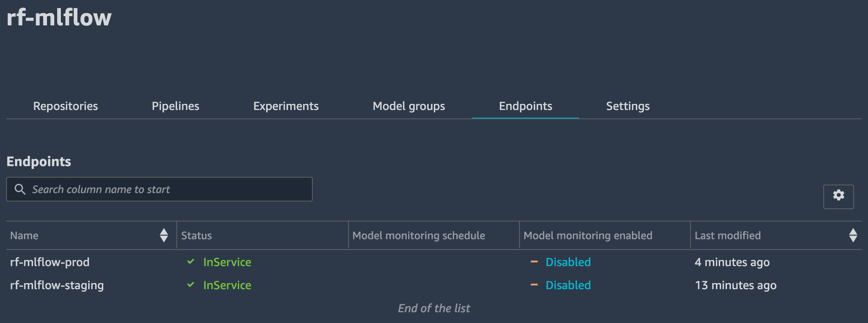Open the Pipelines tab
The width and height of the screenshot is (868, 323).
[x=175, y=106]
